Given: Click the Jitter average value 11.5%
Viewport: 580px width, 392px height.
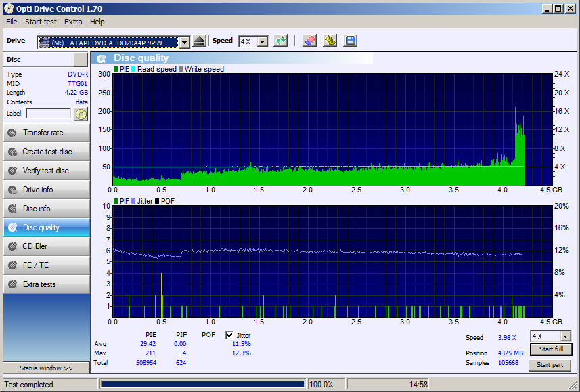Looking at the screenshot, I should click(242, 343).
